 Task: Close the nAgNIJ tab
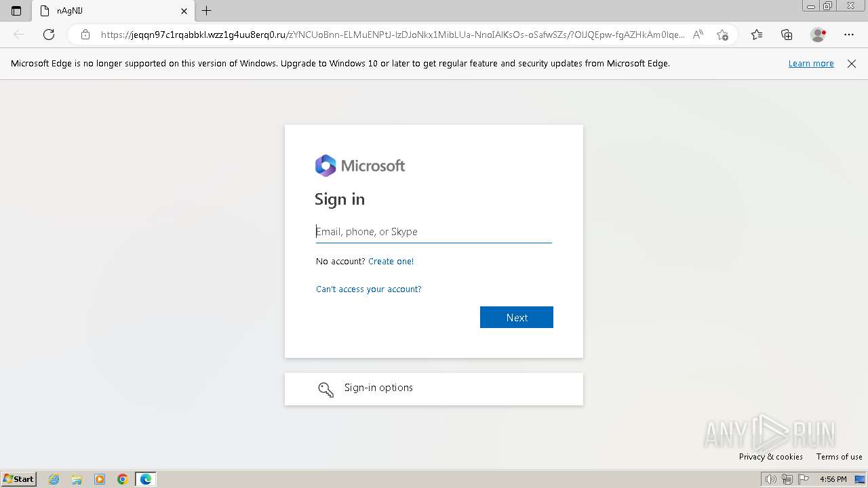(x=184, y=11)
